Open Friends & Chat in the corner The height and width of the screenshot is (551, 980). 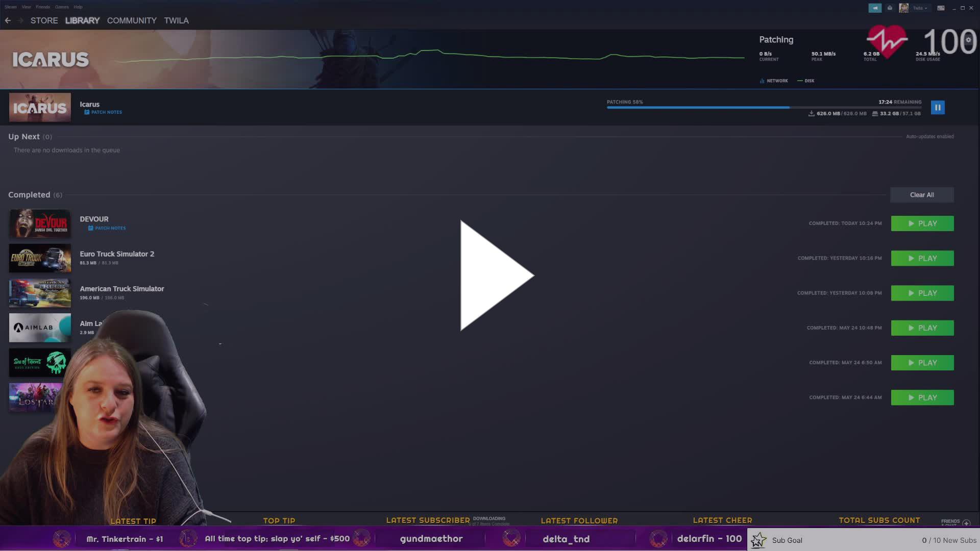coord(953,523)
